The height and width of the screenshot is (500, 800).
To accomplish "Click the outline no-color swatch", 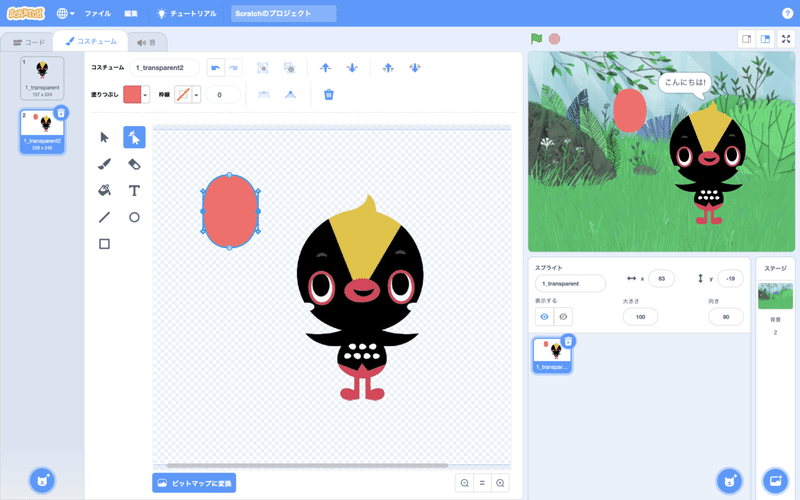I will (x=183, y=94).
